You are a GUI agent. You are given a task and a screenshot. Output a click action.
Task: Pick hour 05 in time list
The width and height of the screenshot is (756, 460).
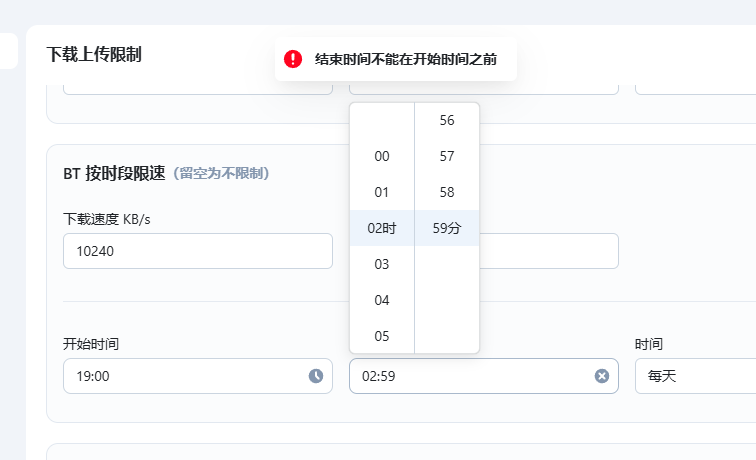coord(382,336)
